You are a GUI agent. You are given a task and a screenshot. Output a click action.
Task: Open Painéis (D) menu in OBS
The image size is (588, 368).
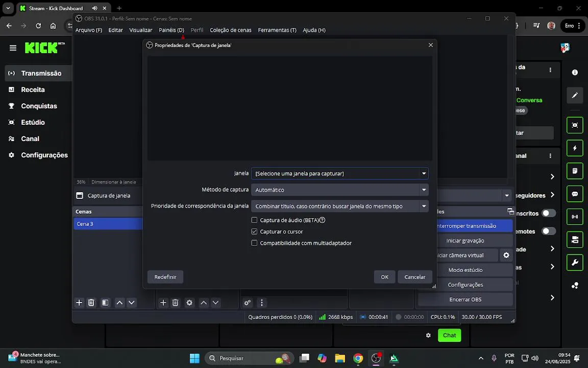171,30
